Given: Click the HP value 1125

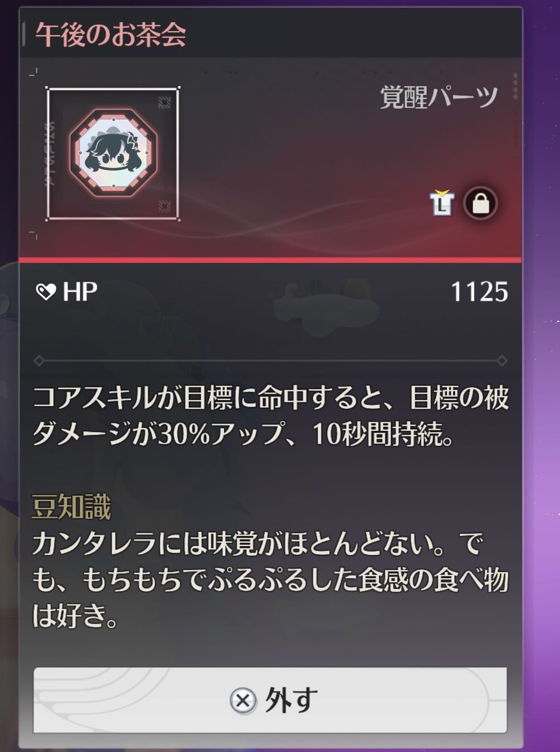Looking at the screenshot, I should tap(479, 292).
